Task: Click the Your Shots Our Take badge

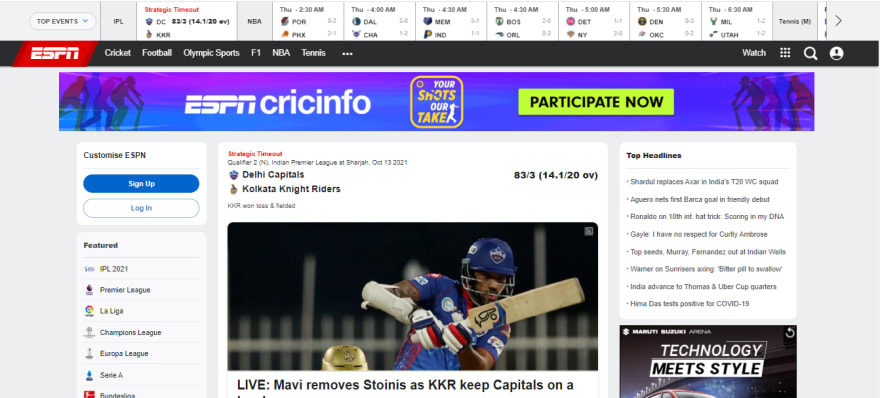Action: pyautogui.click(x=437, y=102)
